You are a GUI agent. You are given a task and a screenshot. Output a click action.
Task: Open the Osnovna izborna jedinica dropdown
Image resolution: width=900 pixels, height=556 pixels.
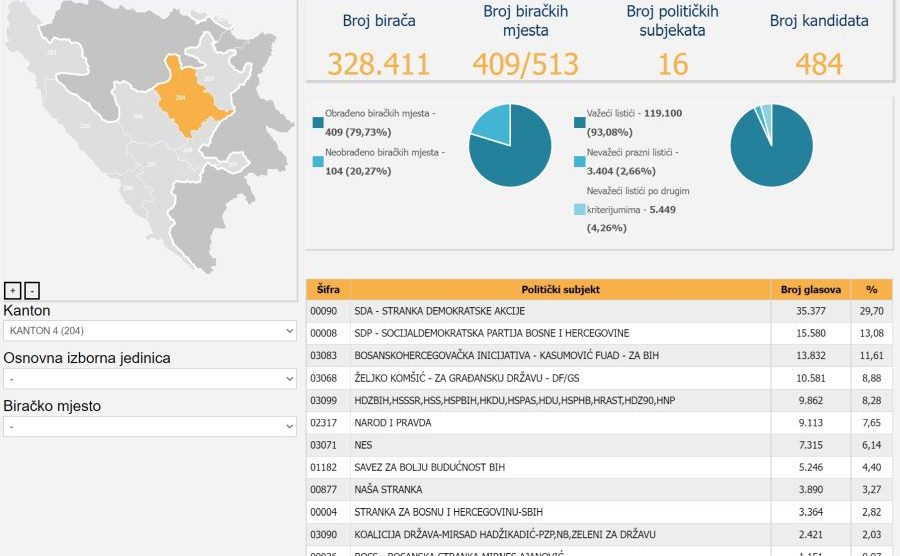[x=150, y=379]
